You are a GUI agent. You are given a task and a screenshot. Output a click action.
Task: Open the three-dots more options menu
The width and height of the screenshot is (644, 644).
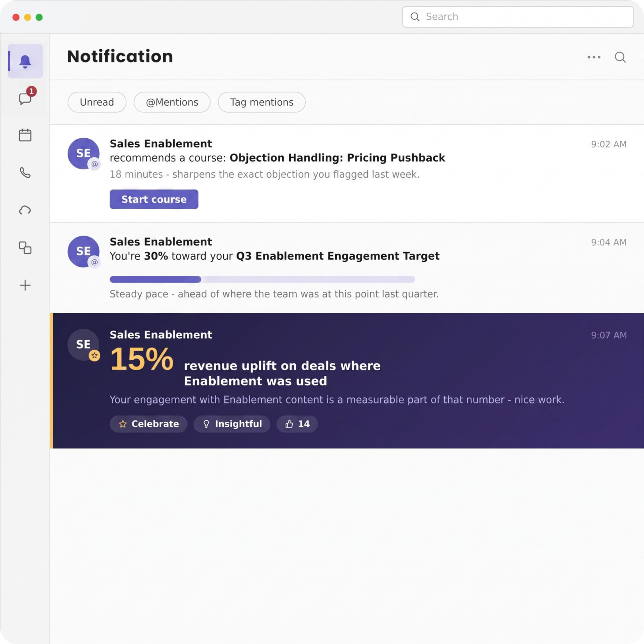594,57
